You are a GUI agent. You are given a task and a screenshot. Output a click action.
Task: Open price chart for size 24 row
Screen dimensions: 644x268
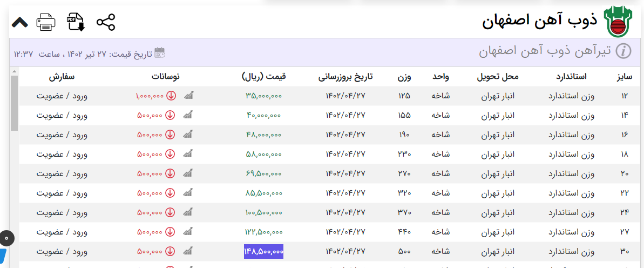coord(188,213)
